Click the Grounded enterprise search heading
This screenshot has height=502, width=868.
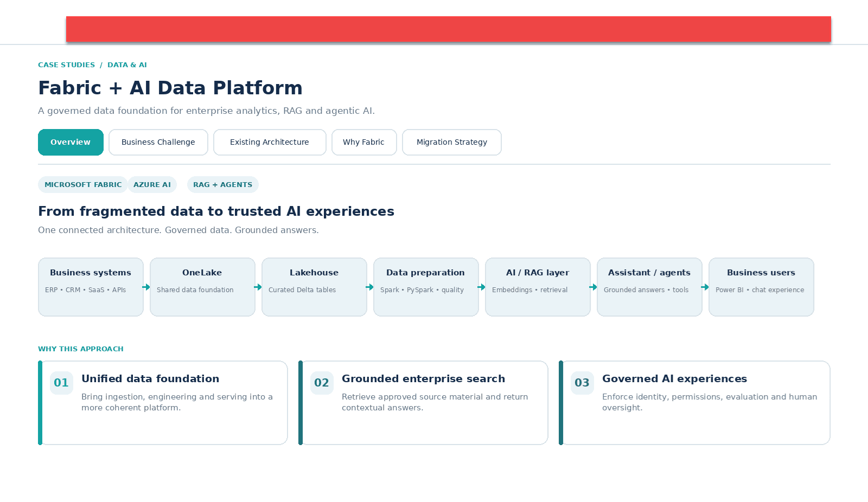[423, 378]
